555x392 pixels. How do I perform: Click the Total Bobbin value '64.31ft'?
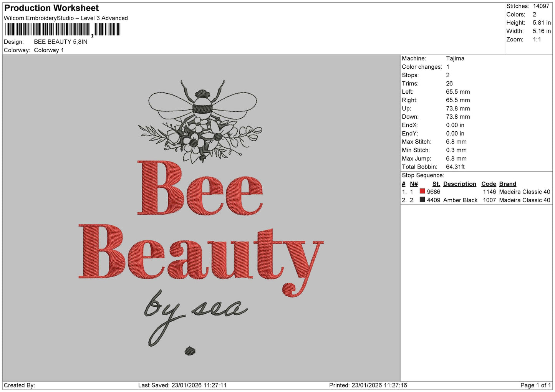[456, 167]
